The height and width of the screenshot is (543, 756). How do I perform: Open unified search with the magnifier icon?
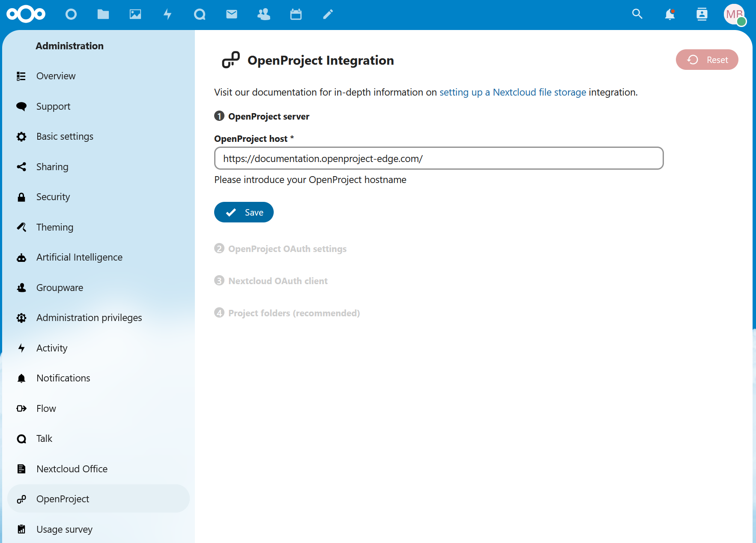pos(637,14)
